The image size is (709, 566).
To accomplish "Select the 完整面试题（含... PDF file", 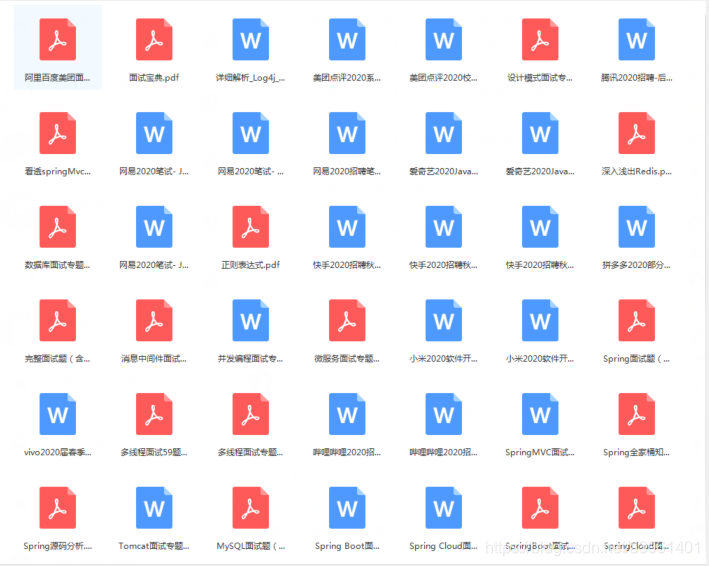I will coord(57,320).
